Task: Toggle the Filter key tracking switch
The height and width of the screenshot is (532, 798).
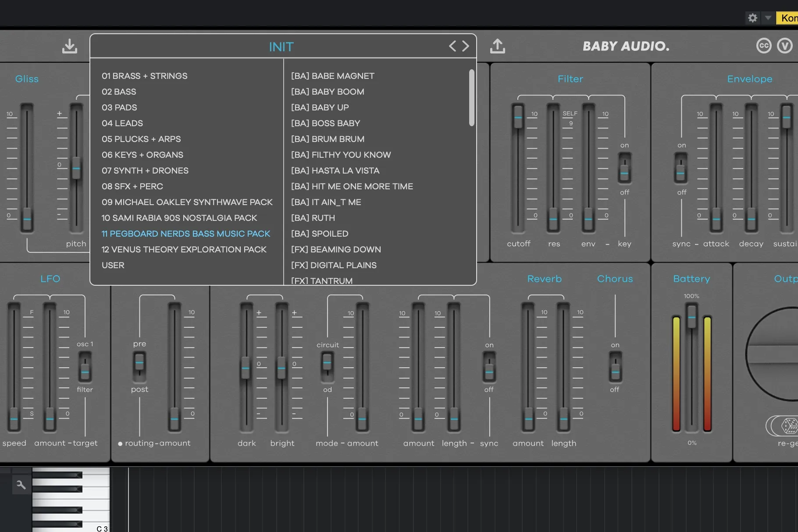Action: 624,169
